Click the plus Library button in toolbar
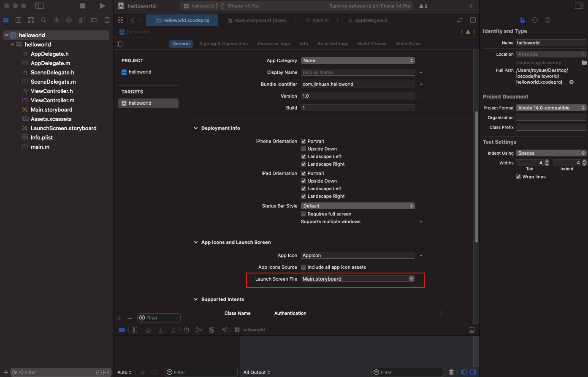The width and height of the screenshot is (588, 377). (471, 6)
